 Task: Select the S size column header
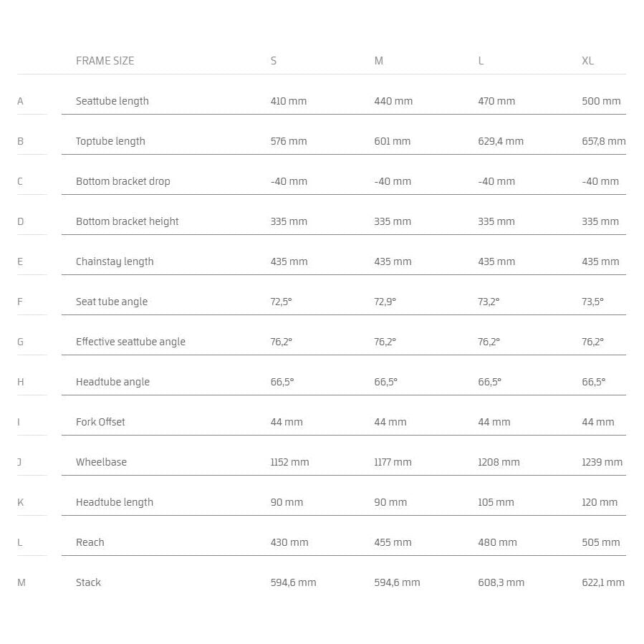(274, 61)
